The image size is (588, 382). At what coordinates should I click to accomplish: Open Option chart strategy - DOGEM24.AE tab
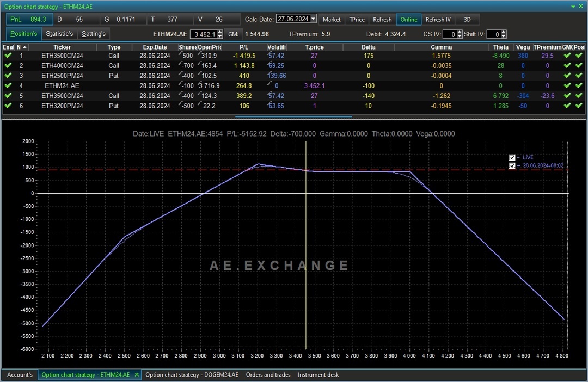pyautogui.click(x=192, y=375)
